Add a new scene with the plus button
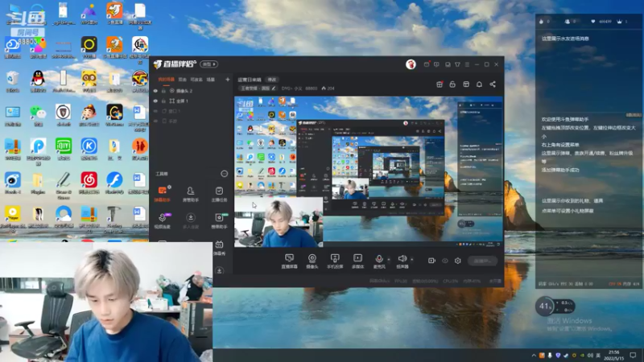Screen dimensions: 644x362 [228, 79]
